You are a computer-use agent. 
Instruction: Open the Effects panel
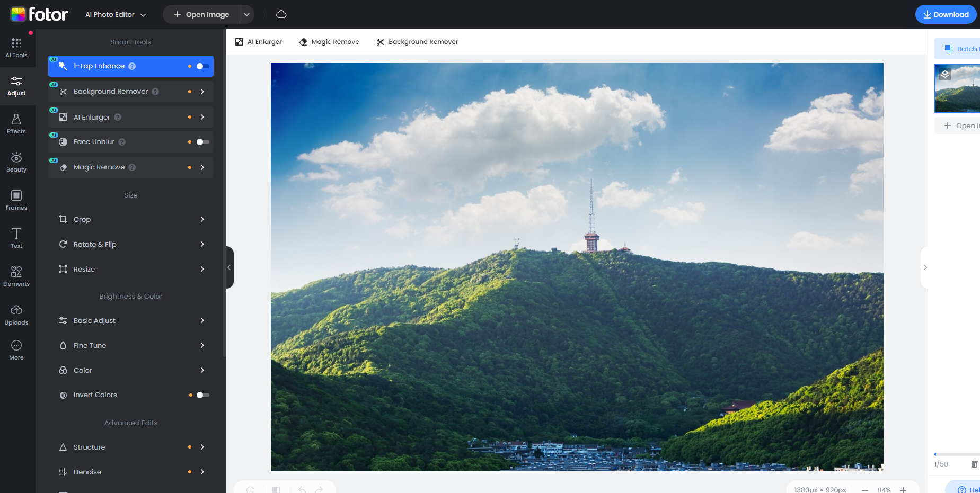click(16, 123)
